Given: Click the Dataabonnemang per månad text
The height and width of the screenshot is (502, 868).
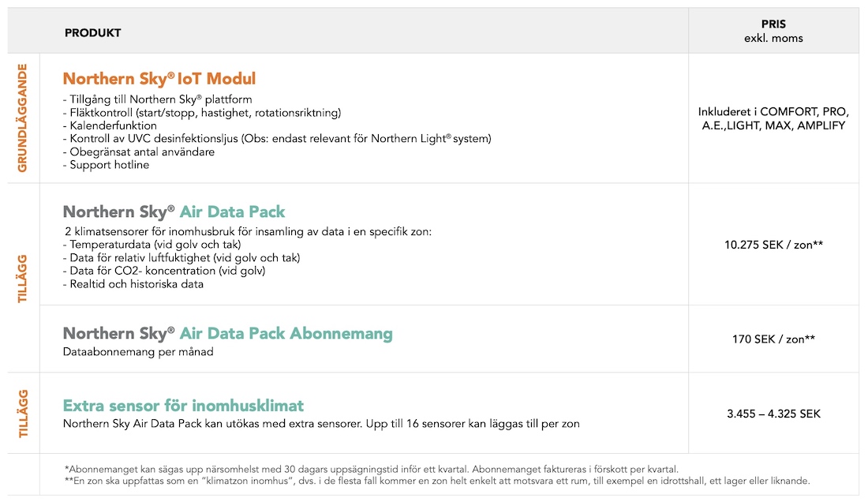Looking at the screenshot, I should 138,351.
